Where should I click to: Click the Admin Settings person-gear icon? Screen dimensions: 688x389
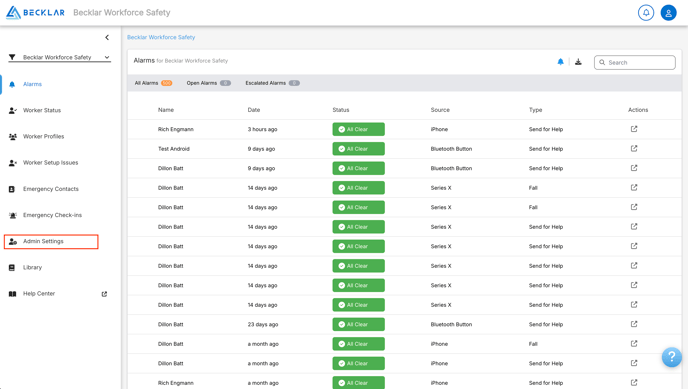[x=13, y=241]
